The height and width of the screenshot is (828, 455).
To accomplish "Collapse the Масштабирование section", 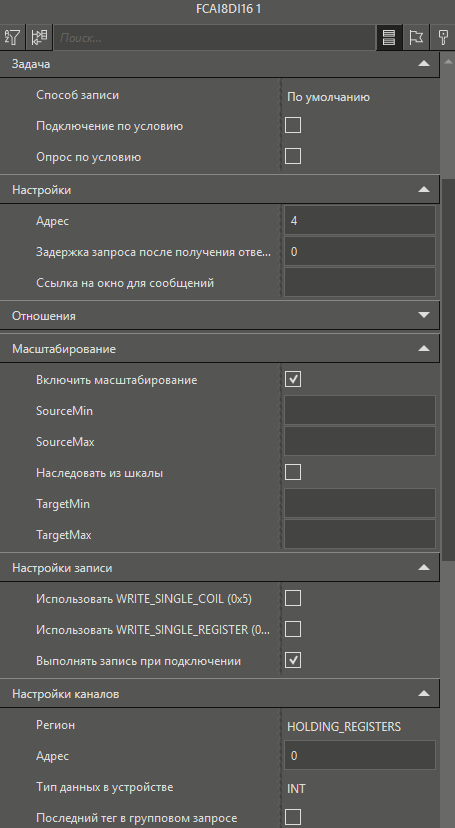I will click(x=423, y=349).
